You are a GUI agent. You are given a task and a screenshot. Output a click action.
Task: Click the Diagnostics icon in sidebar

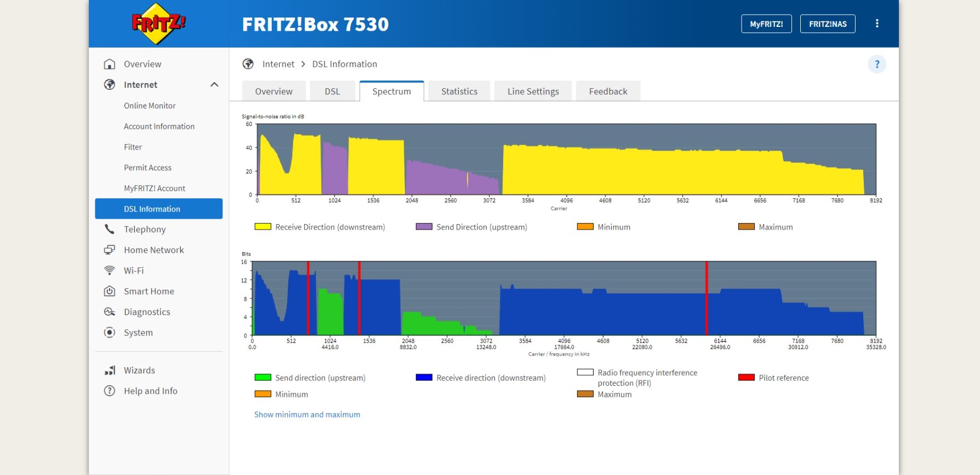pos(110,312)
